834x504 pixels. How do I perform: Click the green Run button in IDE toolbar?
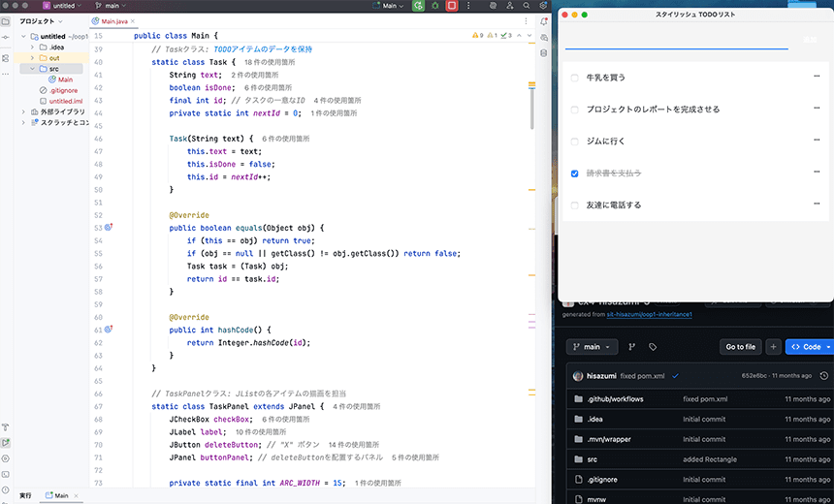[x=417, y=6]
